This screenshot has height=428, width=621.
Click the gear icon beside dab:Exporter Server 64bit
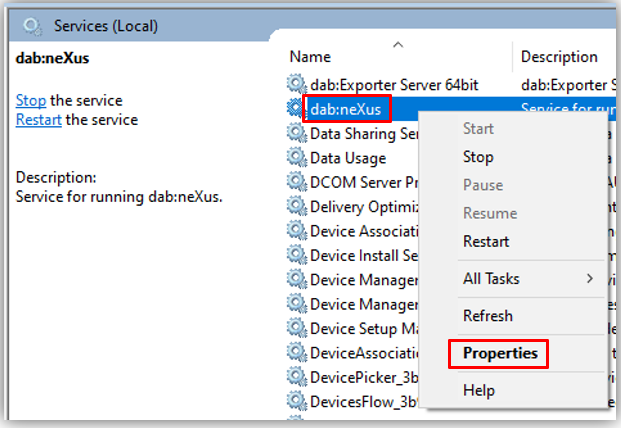click(x=297, y=84)
